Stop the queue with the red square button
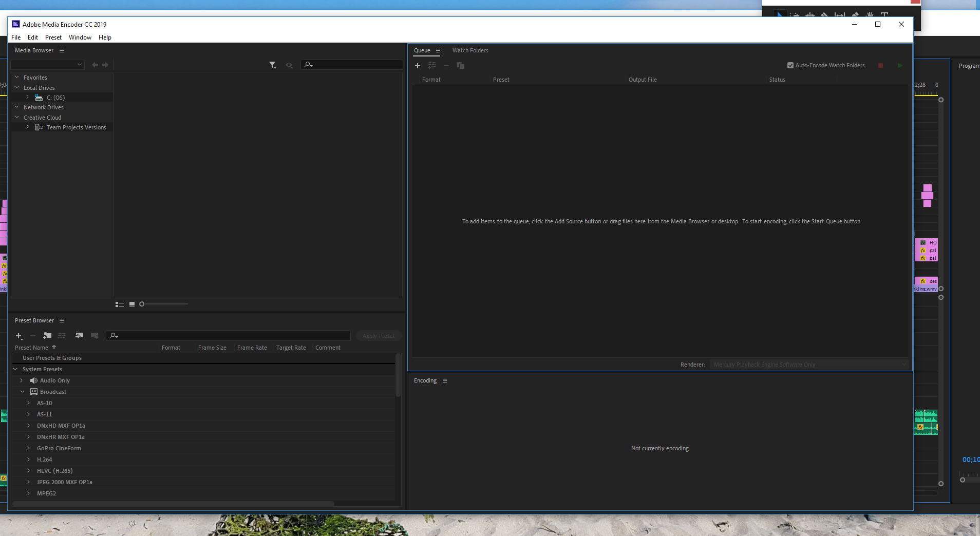This screenshot has width=980, height=536. coord(880,66)
